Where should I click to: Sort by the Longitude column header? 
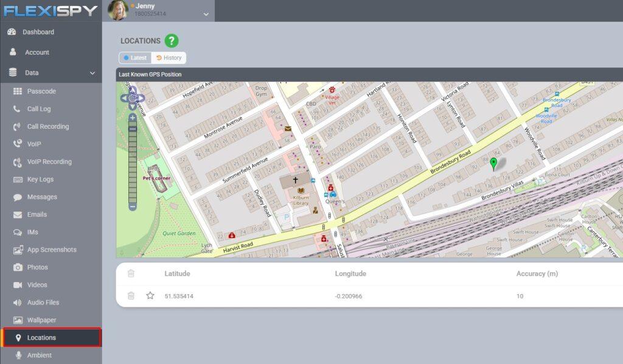350,273
